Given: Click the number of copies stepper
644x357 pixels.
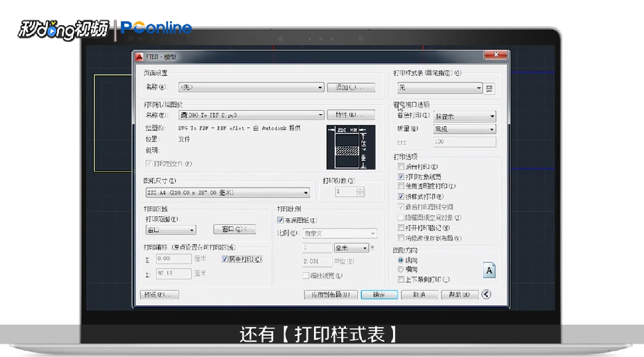Looking at the screenshot, I should pyautogui.click(x=361, y=192).
